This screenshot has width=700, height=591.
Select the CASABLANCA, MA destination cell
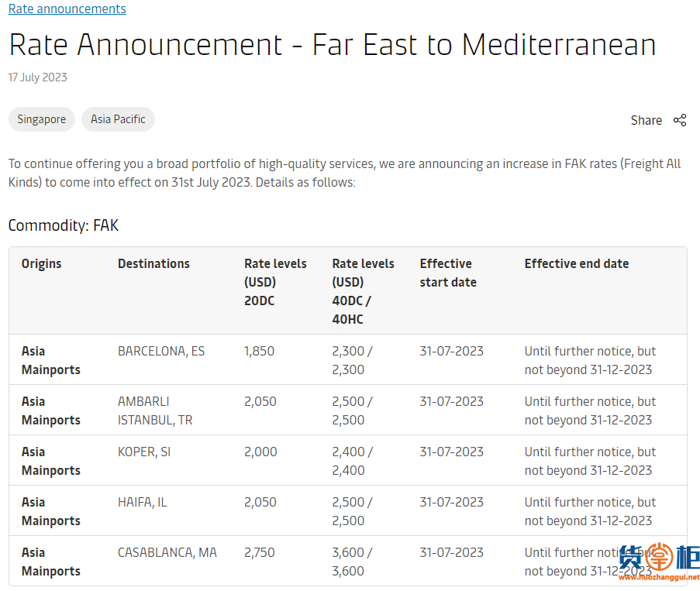click(x=167, y=552)
